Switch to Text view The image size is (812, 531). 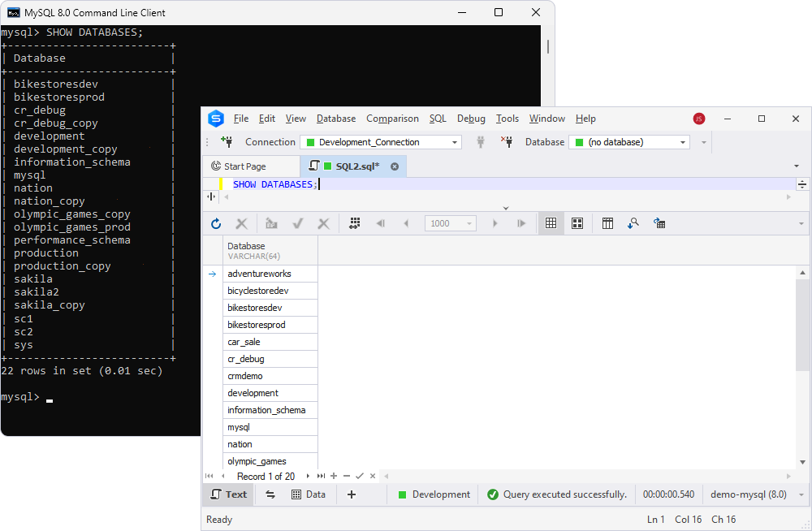coord(229,494)
